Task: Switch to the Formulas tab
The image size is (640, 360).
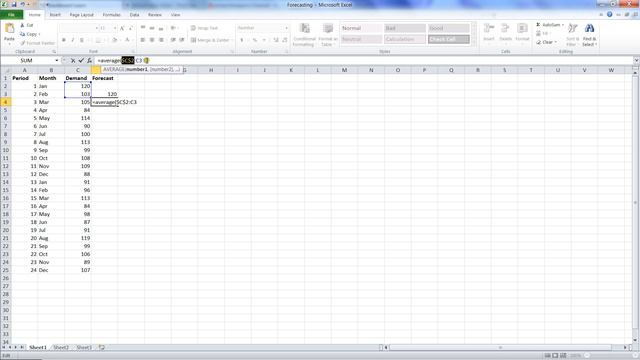Action: click(x=111, y=15)
